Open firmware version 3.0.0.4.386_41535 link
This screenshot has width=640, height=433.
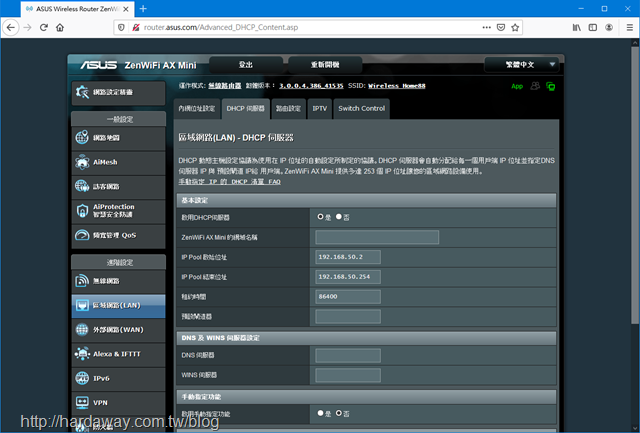pos(311,86)
